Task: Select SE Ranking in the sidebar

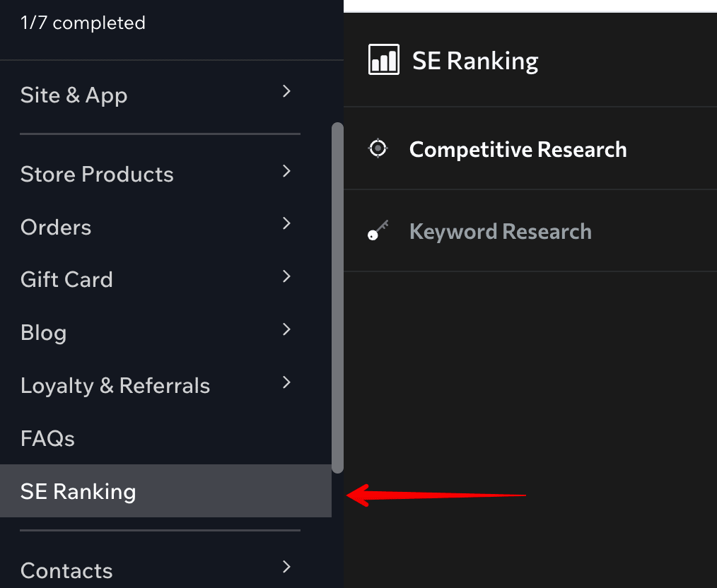Action: (165, 491)
